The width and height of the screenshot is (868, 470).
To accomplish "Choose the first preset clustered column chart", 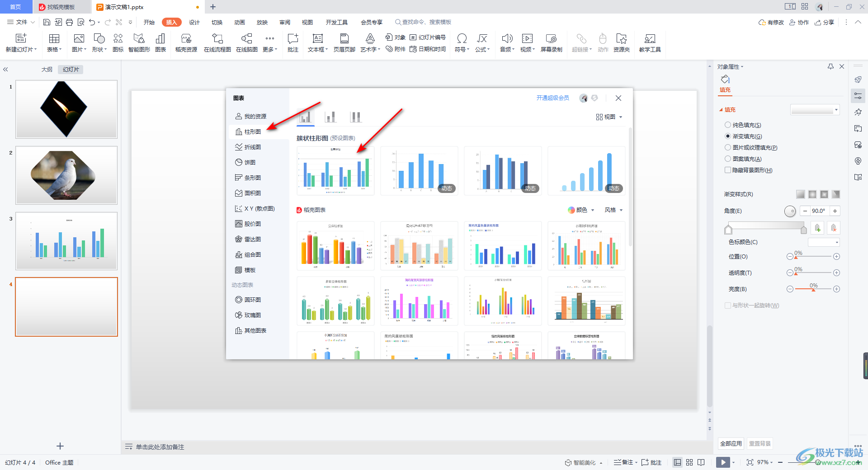I will click(335, 171).
